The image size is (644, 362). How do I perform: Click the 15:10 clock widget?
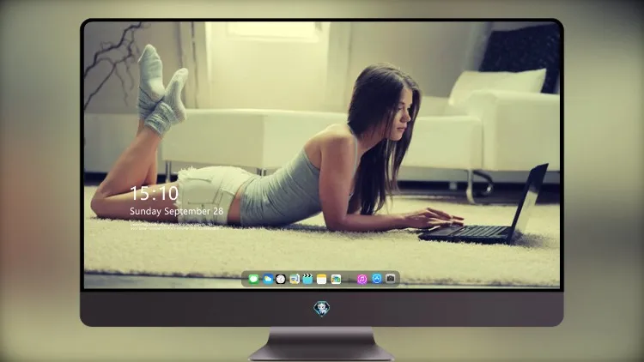click(x=154, y=193)
